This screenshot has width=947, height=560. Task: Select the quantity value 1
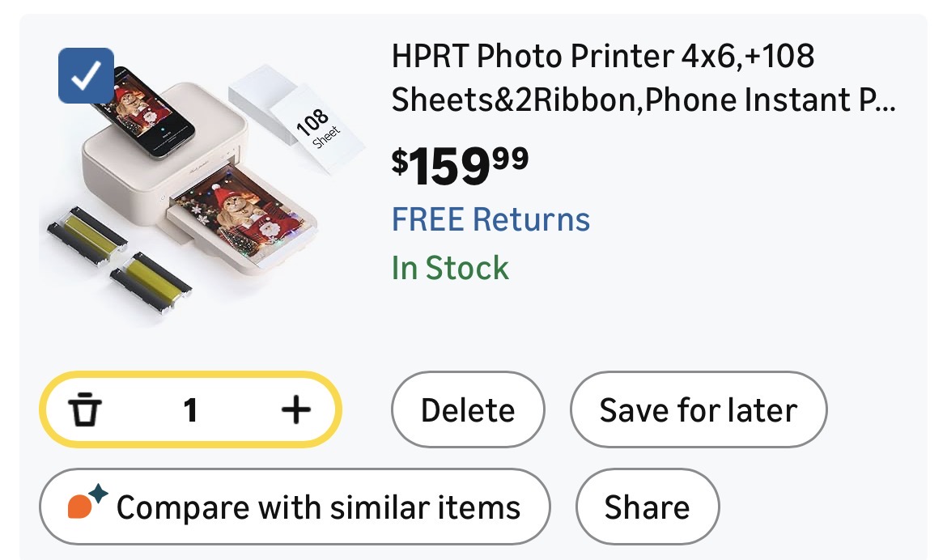190,410
